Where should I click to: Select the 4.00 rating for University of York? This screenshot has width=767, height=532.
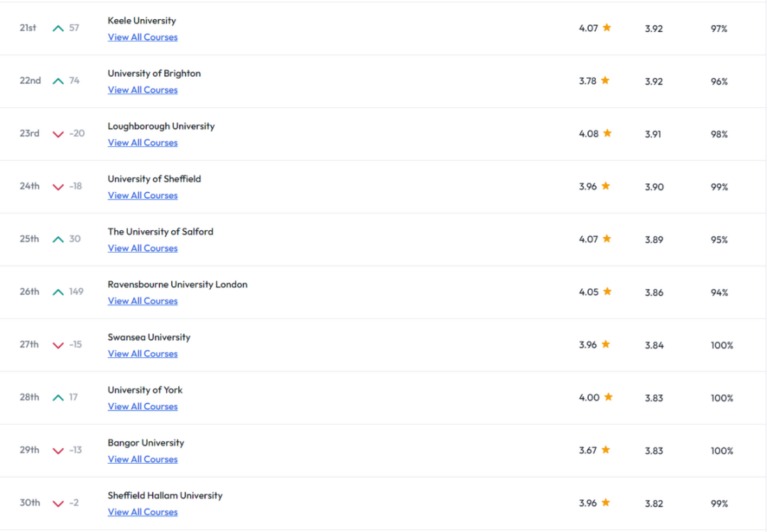(589, 398)
